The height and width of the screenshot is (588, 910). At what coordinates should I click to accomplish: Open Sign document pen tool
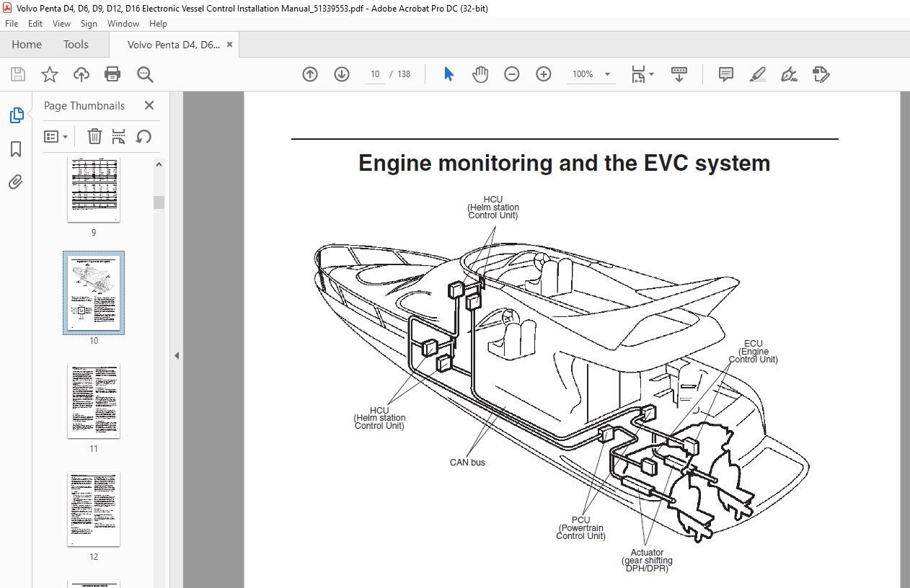click(x=789, y=74)
